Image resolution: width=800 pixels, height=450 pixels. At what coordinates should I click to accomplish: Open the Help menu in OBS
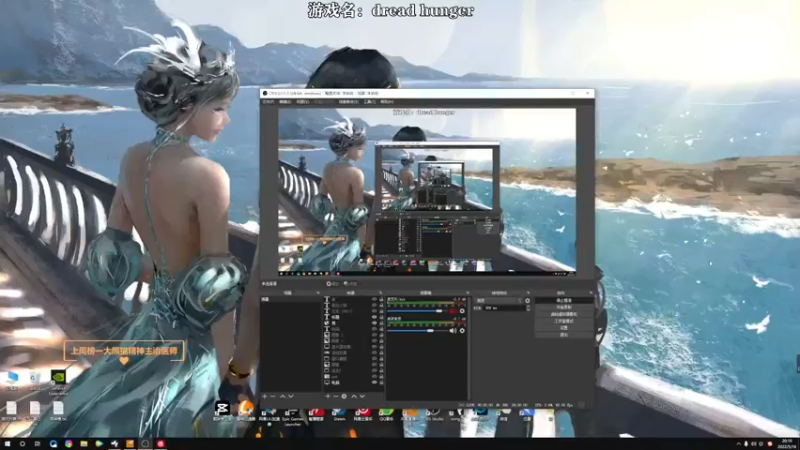[x=387, y=102]
